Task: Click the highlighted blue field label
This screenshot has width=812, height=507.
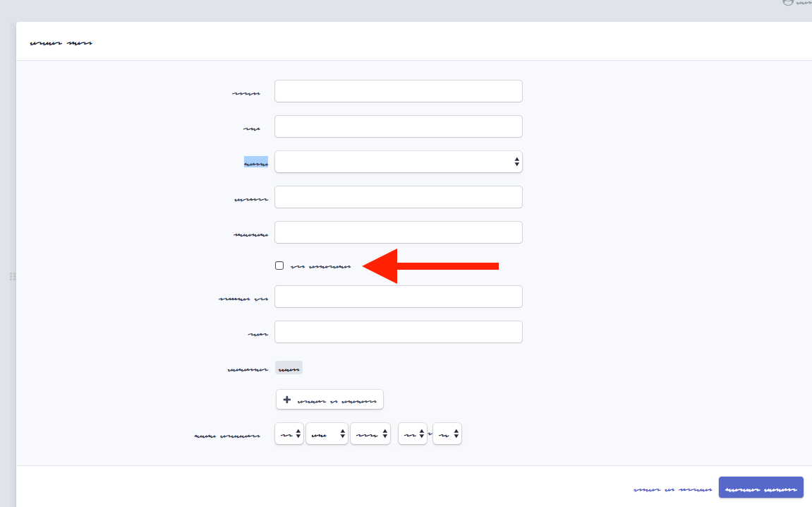Action: point(256,162)
